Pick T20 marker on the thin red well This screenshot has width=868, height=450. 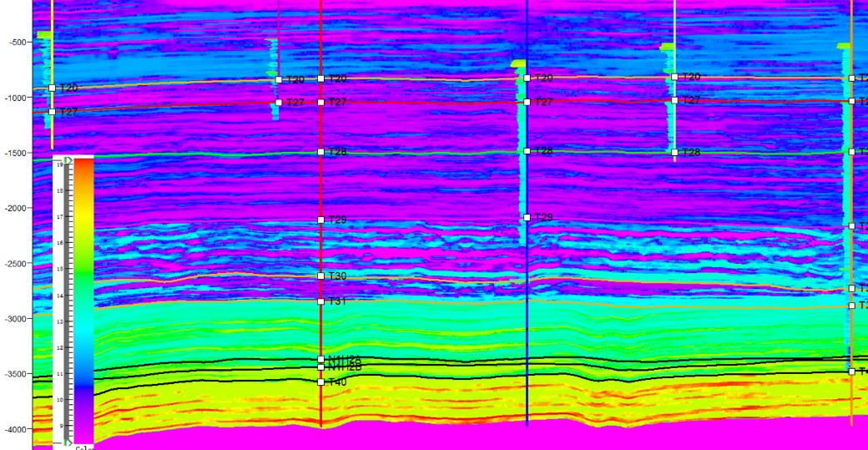pyautogui.click(x=279, y=79)
